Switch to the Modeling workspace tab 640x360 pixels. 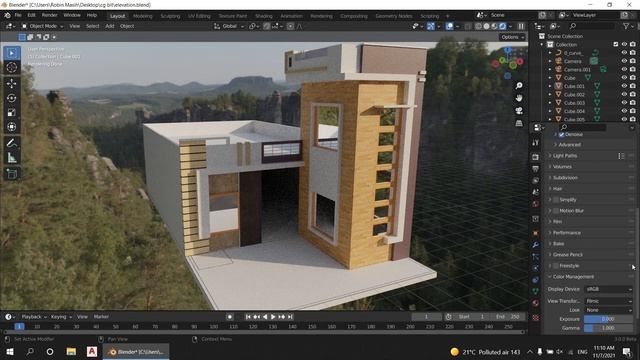[142, 16]
